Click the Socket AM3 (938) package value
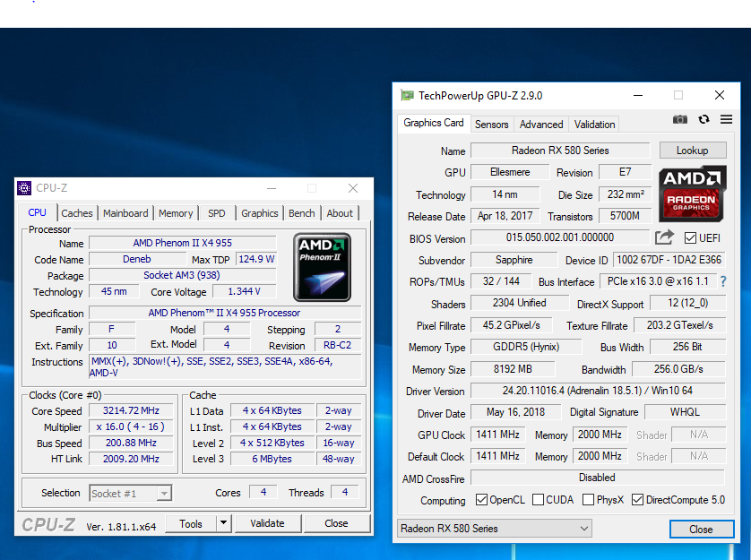Screen dimensions: 751x560 pos(183,275)
